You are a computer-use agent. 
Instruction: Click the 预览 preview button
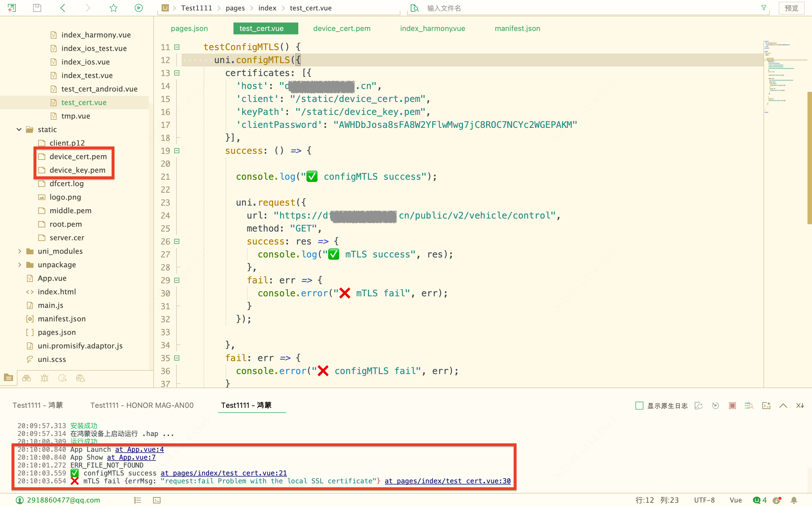point(791,8)
